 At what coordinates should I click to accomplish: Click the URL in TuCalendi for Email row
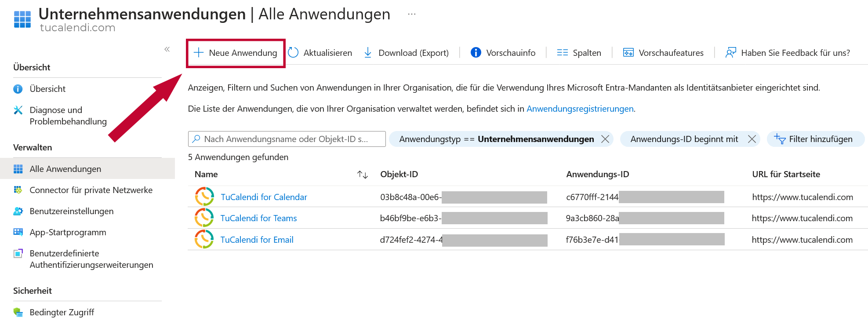click(x=802, y=240)
